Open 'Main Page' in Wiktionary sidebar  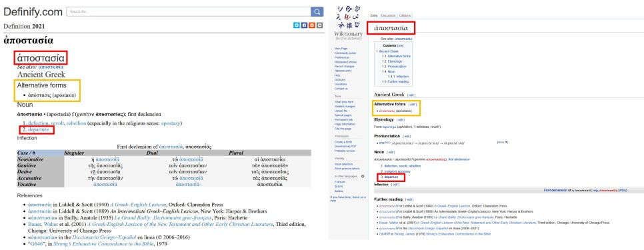(341, 49)
